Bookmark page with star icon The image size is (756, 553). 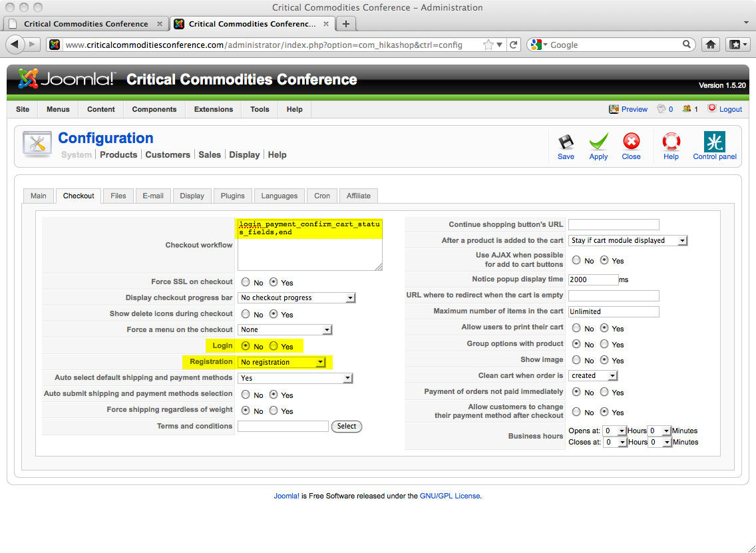coord(488,45)
